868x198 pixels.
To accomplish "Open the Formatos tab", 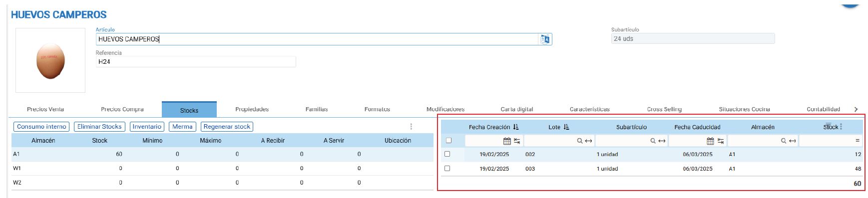I will [x=377, y=109].
